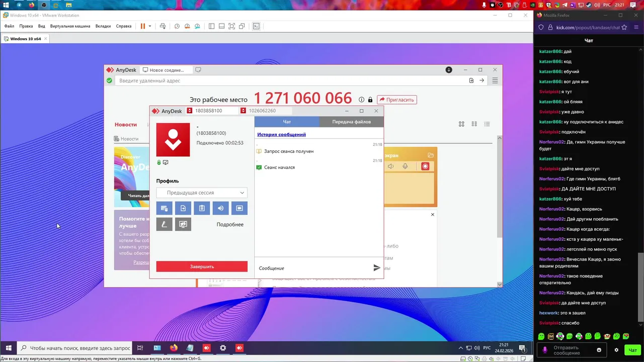Open VMware Вкладки menu
Image resolution: width=644 pixels, height=362 pixels.
(103, 26)
